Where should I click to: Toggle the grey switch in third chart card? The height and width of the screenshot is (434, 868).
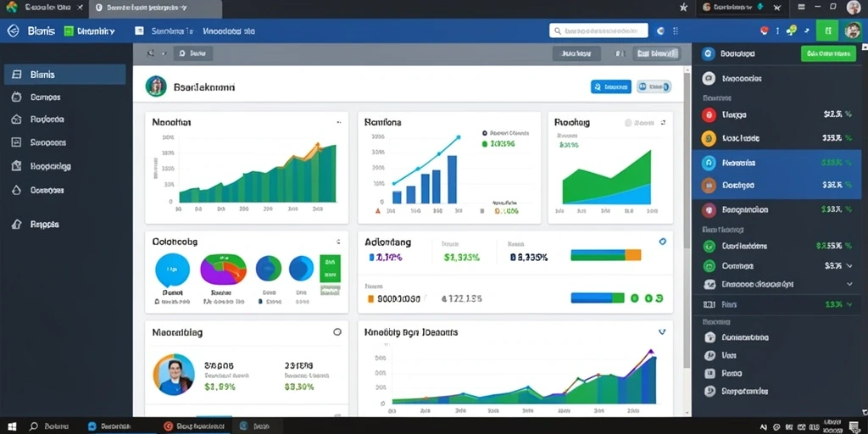click(628, 123)
